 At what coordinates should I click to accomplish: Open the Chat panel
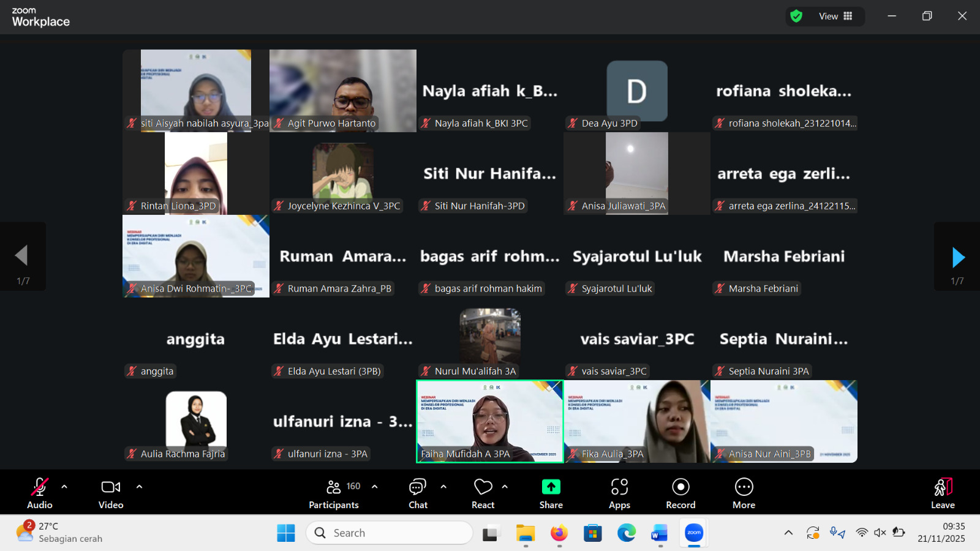pos(418,493)
